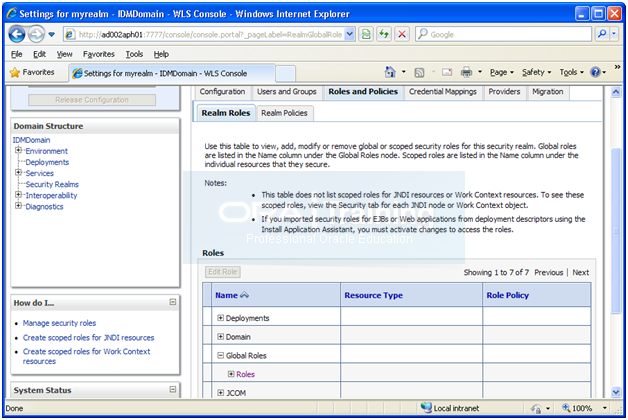Expand the Services tree node
The image size is (628, 420).
tap(18, 173)
